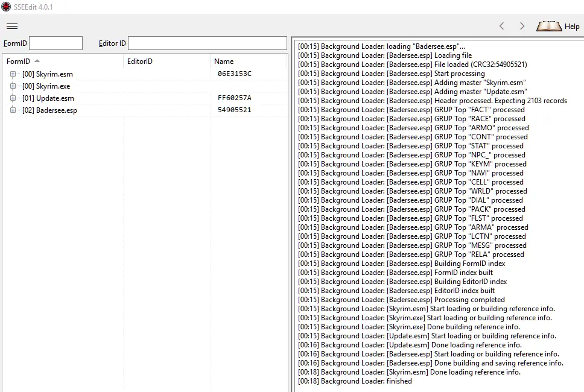Viewport: 584px width, 392px height.
Task: Click log line GRUP Top "NPC_" processed
Action: click(411, 155)
